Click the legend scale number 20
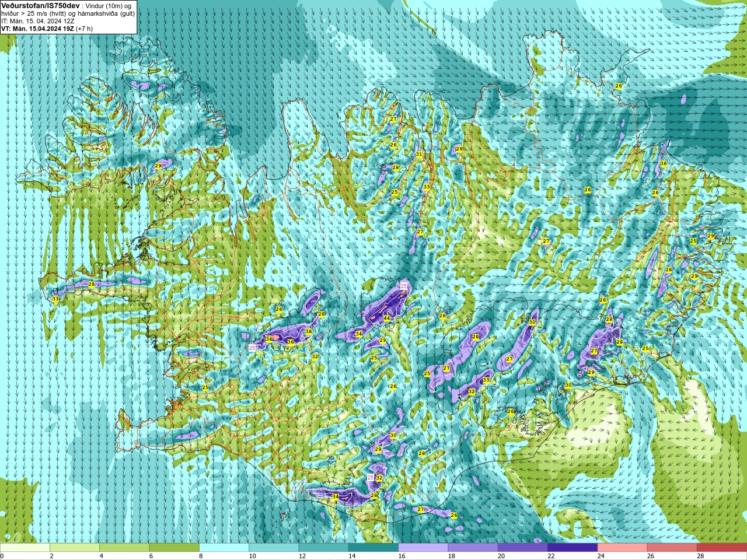The image size is (747, 560). point(501,556)
